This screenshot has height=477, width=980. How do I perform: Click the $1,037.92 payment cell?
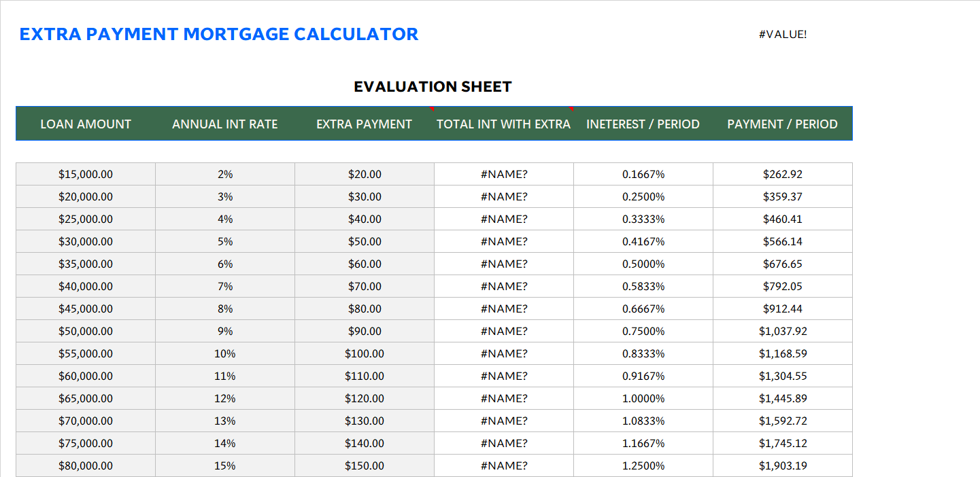(x=783, y=331)
